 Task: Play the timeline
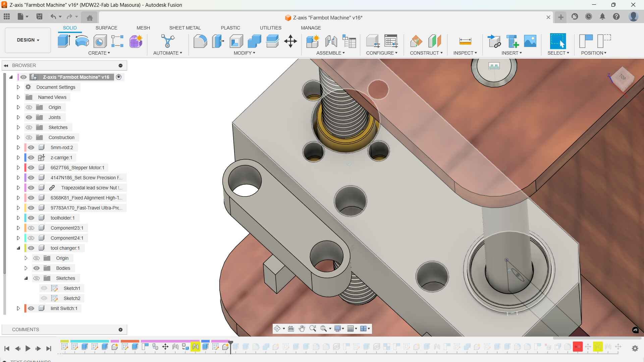click(28, 349)
